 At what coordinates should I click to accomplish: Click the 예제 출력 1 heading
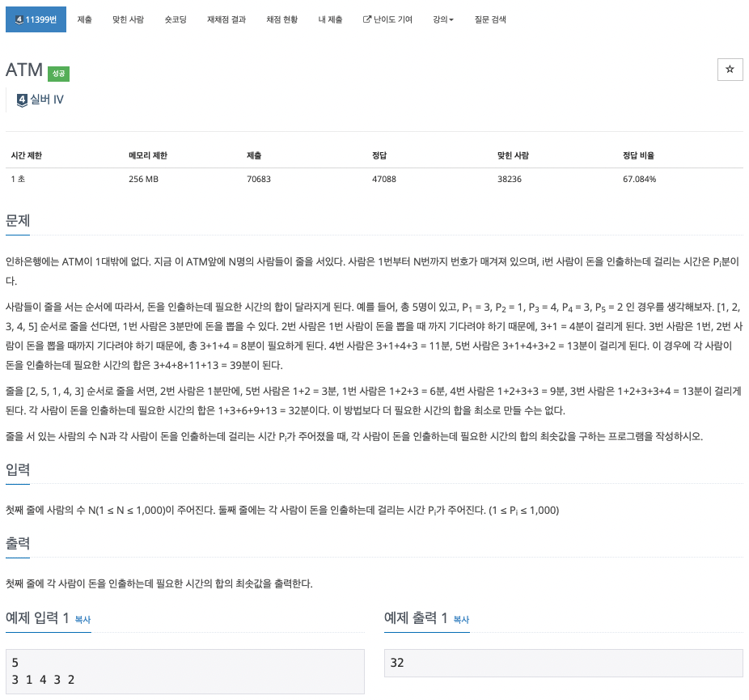pos(416,617)
